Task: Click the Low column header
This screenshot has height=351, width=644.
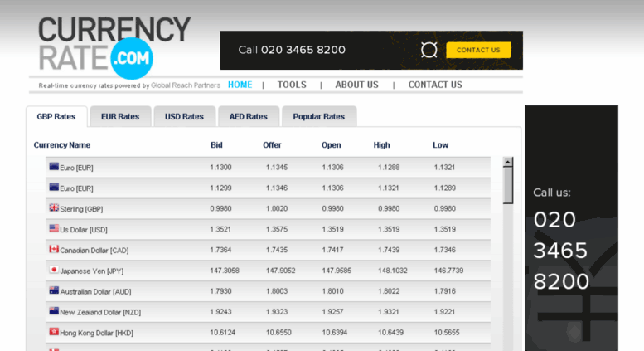Action: point(440,145)
